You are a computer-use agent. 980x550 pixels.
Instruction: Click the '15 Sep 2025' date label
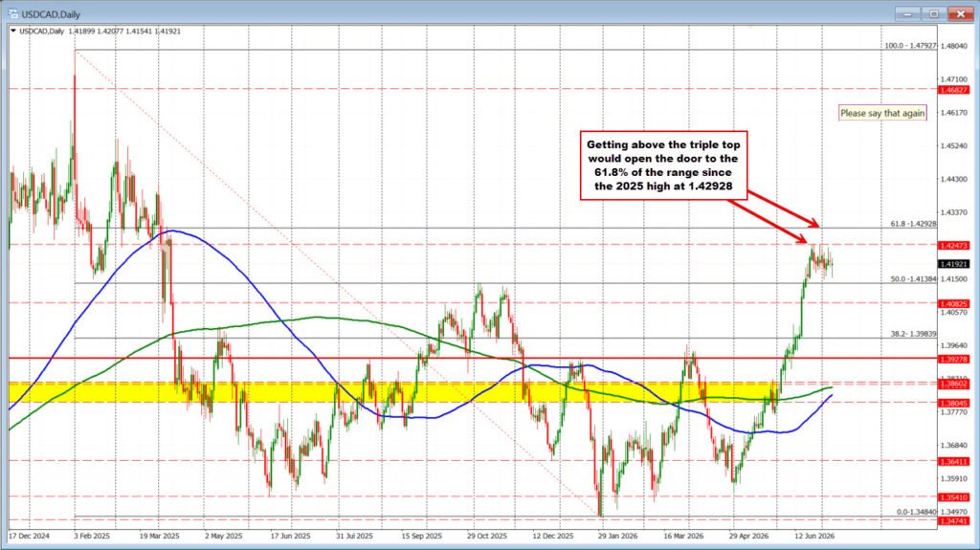[x=421, y=537]
